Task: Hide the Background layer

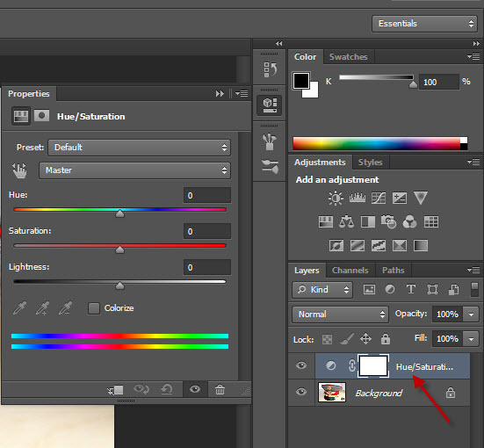Action: pos(301,392)
